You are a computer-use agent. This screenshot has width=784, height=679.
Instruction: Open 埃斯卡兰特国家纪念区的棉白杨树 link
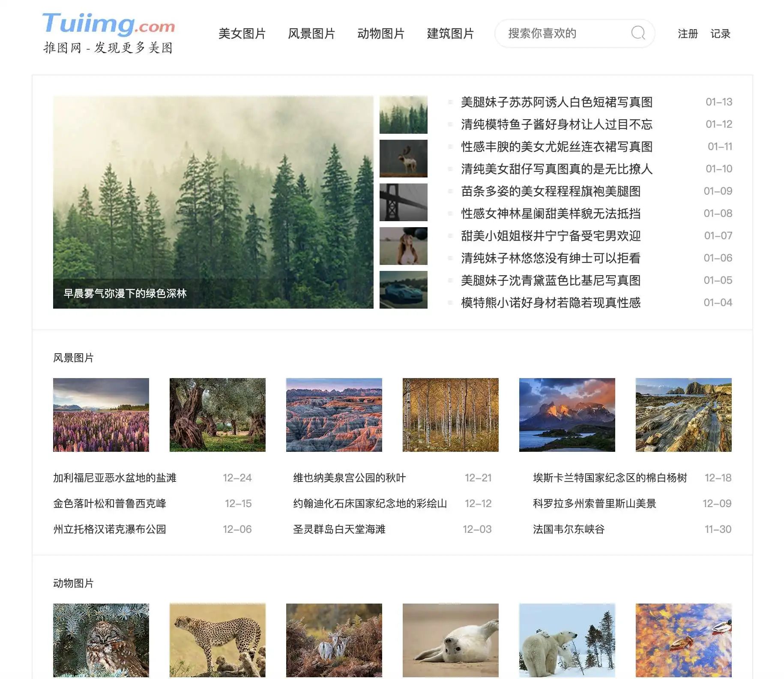610,478
